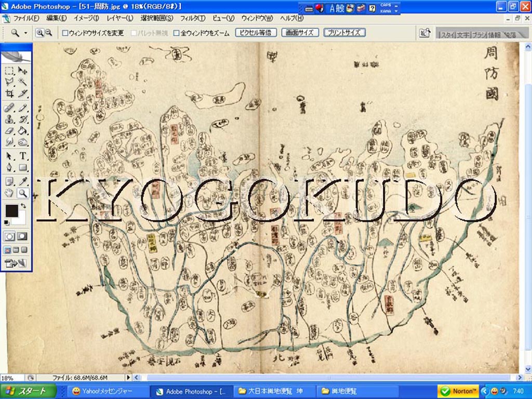Select the Crop tool
Viewport: 532px width, 399px height.
tap(9, 93)
